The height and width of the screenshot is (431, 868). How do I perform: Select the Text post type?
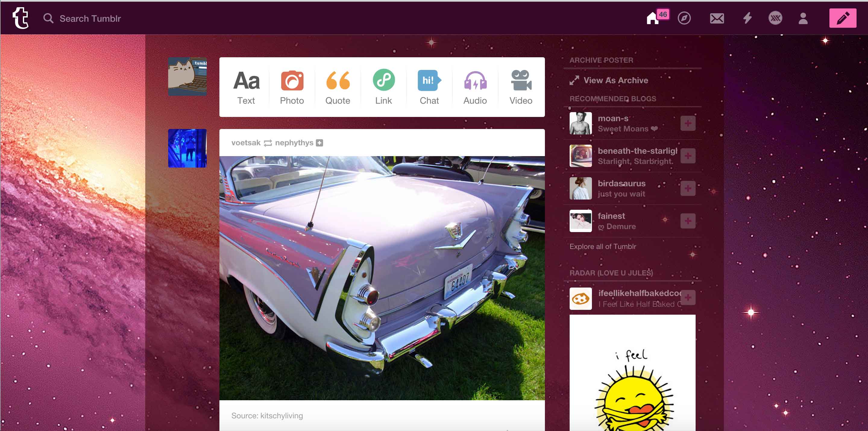click(246, 87)
